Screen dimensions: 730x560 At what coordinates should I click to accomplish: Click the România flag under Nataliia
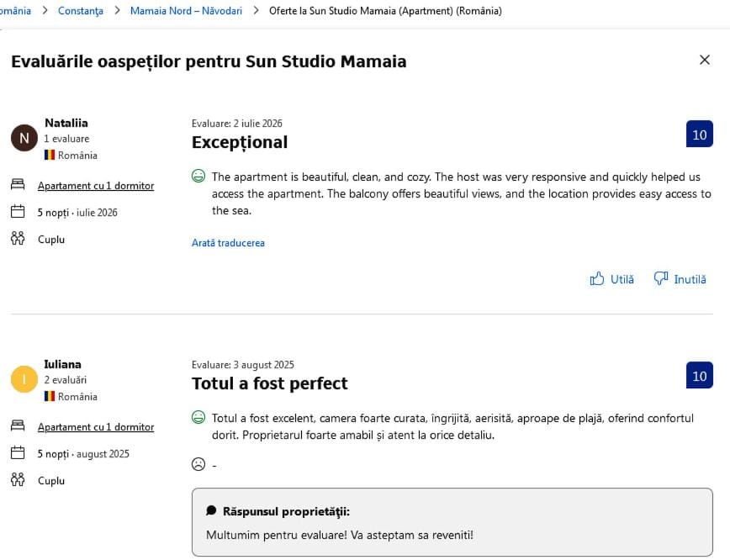point(50,155)
